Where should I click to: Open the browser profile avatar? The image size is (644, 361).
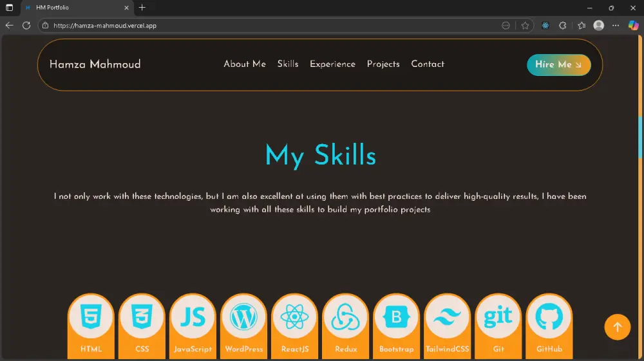(x=599, y=26)
